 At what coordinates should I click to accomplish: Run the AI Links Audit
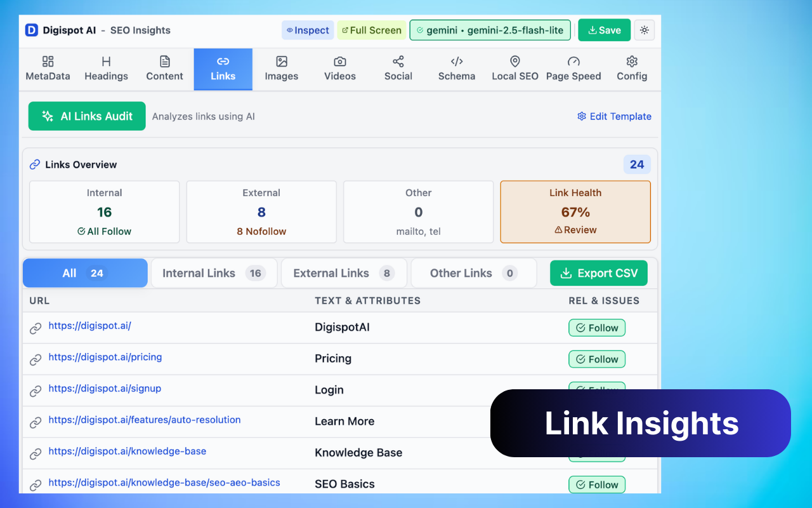87,116
